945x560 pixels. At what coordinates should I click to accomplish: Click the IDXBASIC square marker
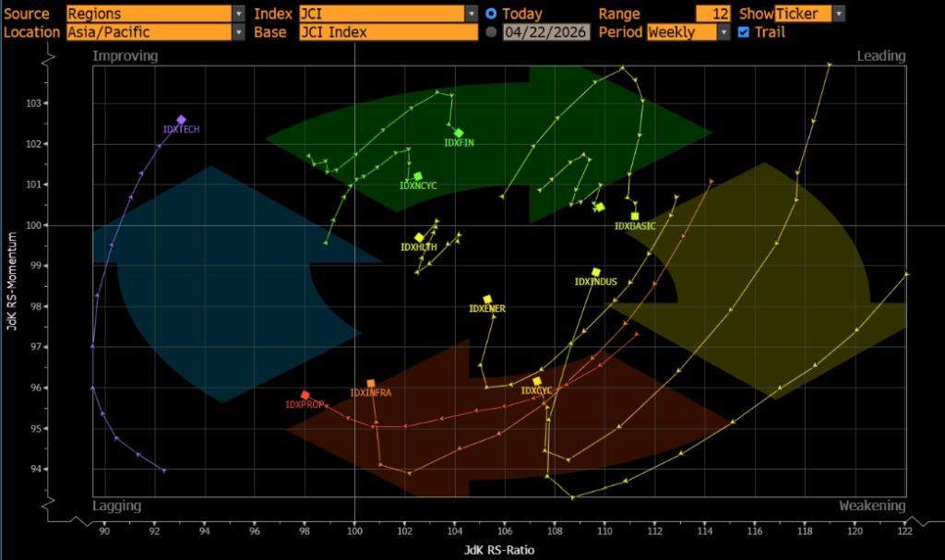(x=635, y=217)
